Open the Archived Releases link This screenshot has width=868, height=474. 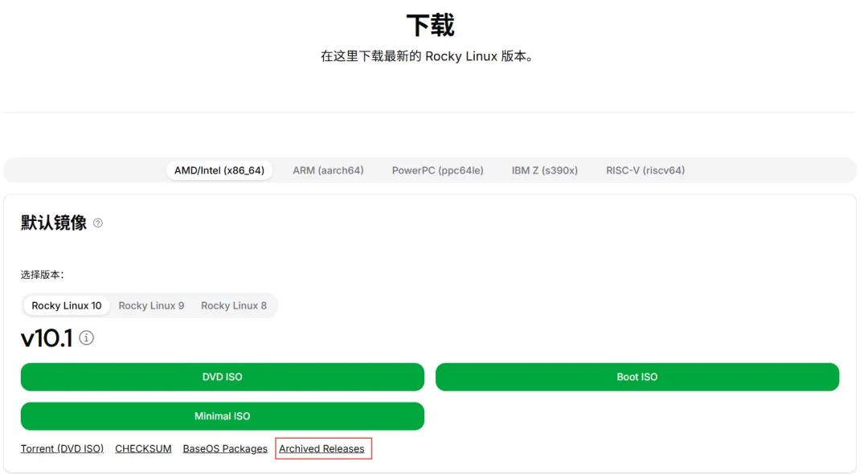tap(321, 448)
